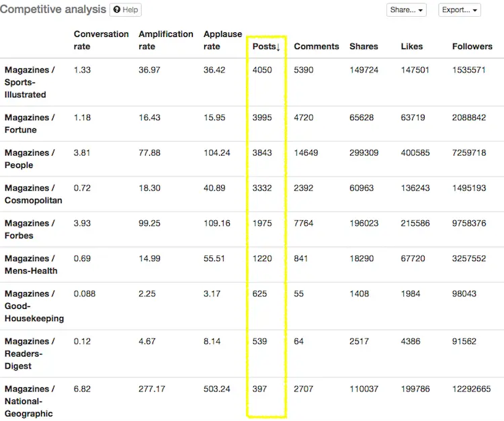Click the Help button

[x=126, y=10]
